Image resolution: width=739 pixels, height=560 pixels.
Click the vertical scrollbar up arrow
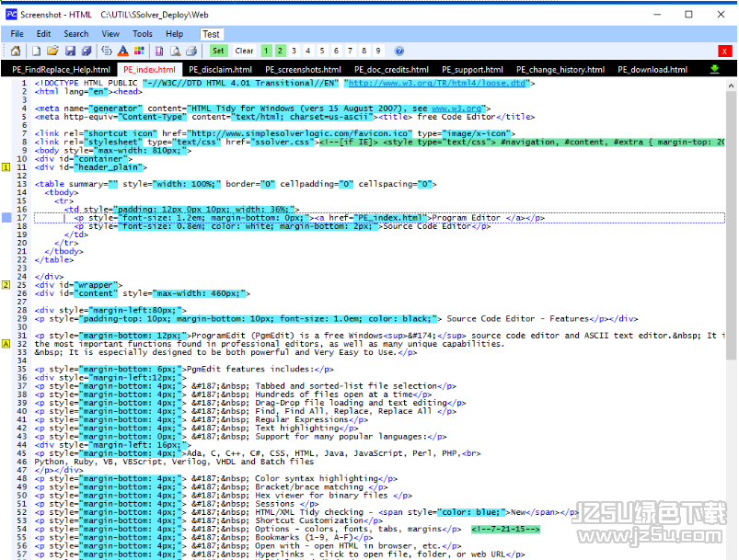731,86
